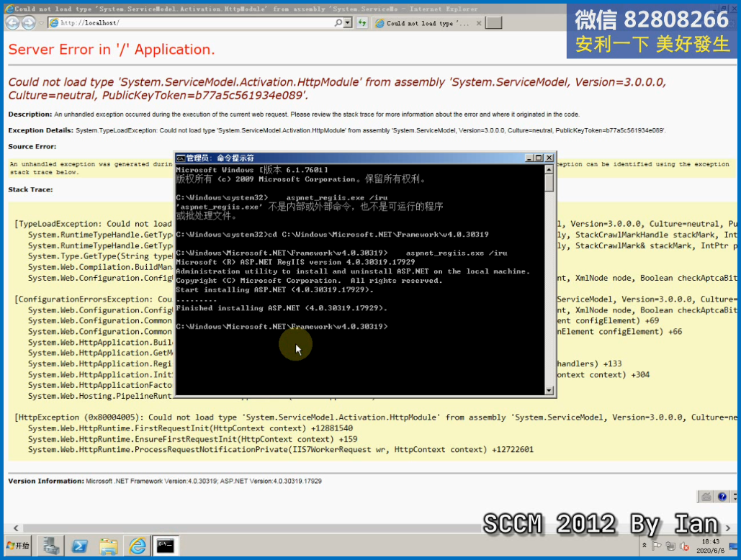
Task: Minimize the command prompt window
Action: click(530, 158)
